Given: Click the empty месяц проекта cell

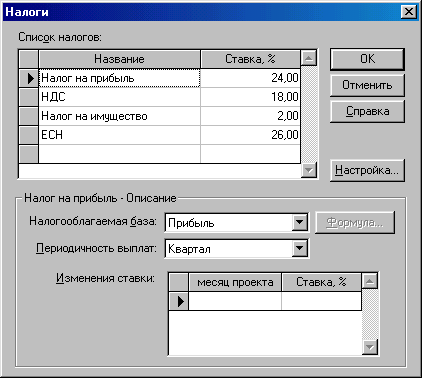Looking at the screenshot, I should 235,301.
